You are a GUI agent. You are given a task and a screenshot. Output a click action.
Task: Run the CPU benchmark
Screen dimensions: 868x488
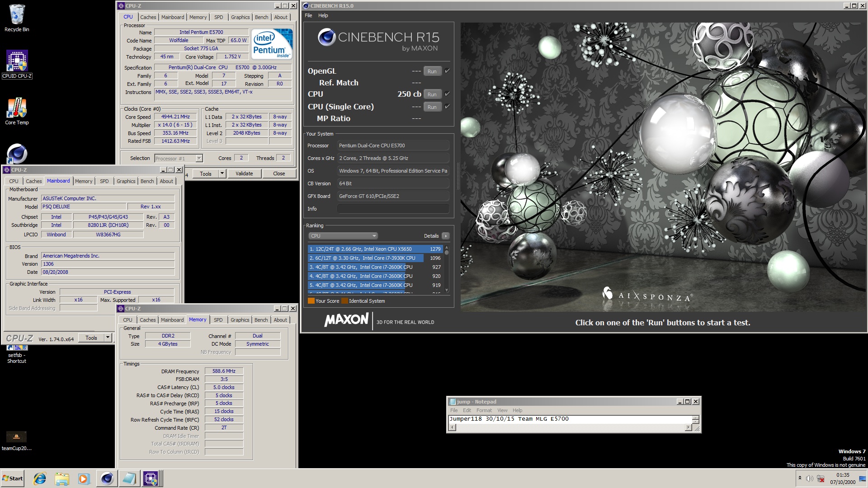432,94
